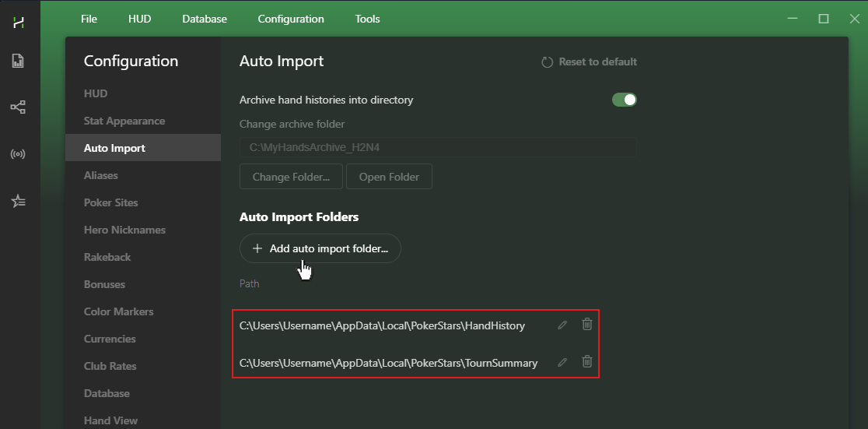Open Poker Sites settings section
This screenshot has width=868, height=429.
coord(143,202)
